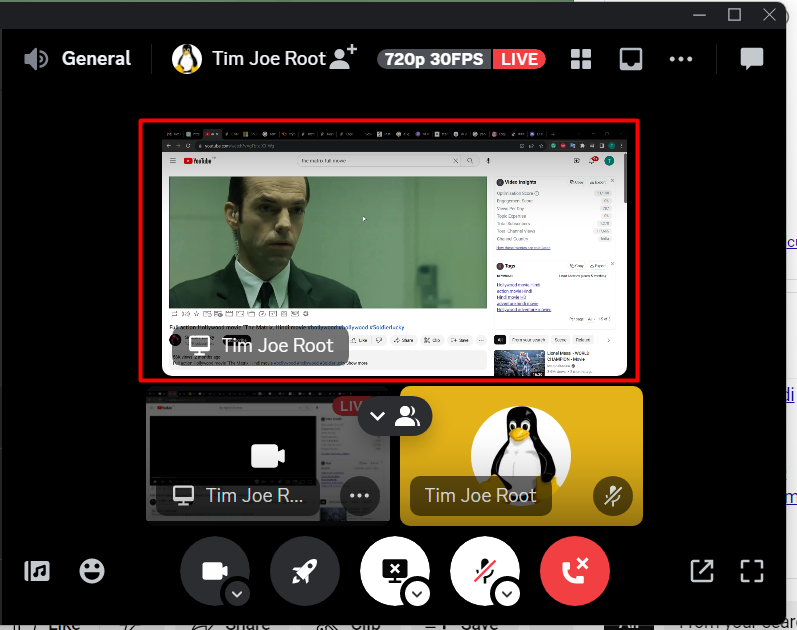Open the header more options menu

[x=681, y=59]
